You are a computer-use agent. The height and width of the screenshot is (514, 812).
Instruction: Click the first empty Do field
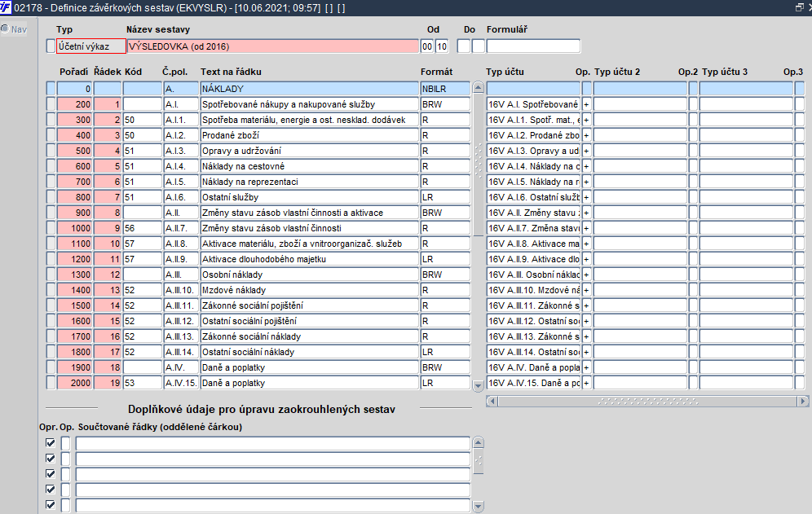[x=464, y=46]
